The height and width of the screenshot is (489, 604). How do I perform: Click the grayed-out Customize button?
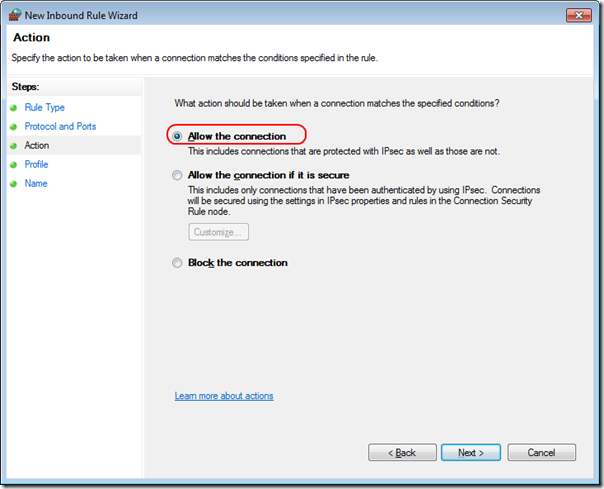pyautogui.click(x=218, y=232)
